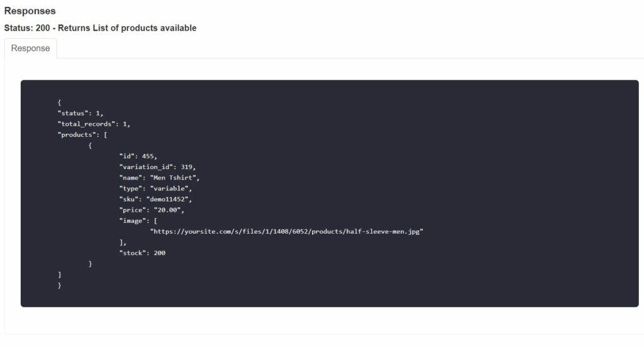
Task: Click the "id": 455 line
Action: pos(138,156)
